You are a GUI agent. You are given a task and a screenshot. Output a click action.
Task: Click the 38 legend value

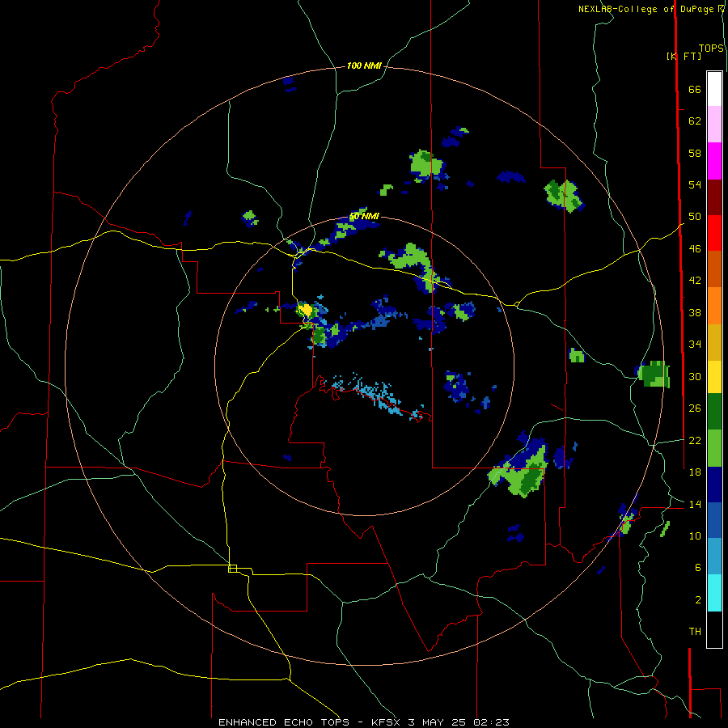[x=695, y=312]
